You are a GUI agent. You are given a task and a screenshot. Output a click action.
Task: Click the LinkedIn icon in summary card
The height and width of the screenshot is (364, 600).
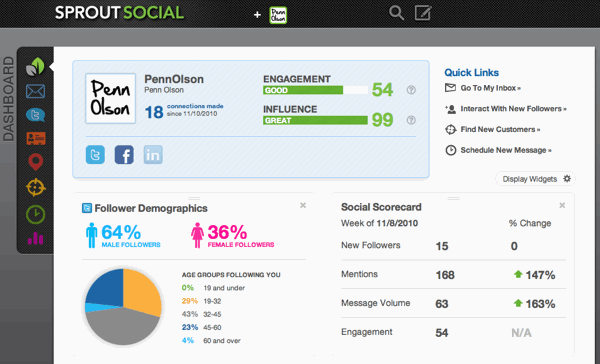pyautogui.click(x=153, y=155)
